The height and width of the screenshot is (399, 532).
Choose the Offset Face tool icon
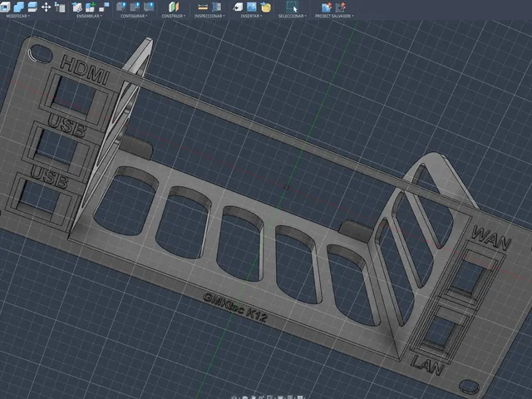click(x=32, y=7)
